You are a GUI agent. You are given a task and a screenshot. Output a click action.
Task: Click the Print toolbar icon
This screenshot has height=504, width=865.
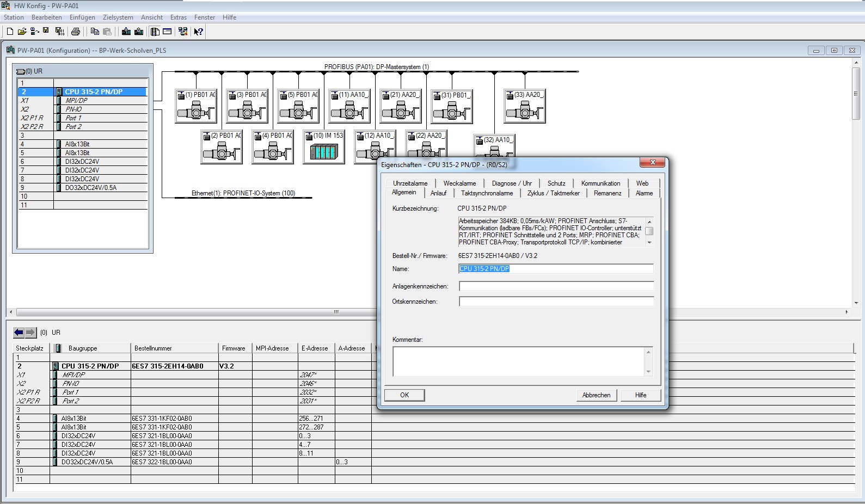pyautogui.click(x=76, y=32)
